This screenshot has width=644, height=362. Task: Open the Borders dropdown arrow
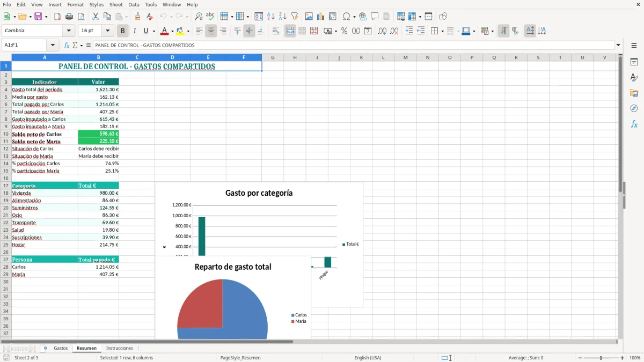442,31
